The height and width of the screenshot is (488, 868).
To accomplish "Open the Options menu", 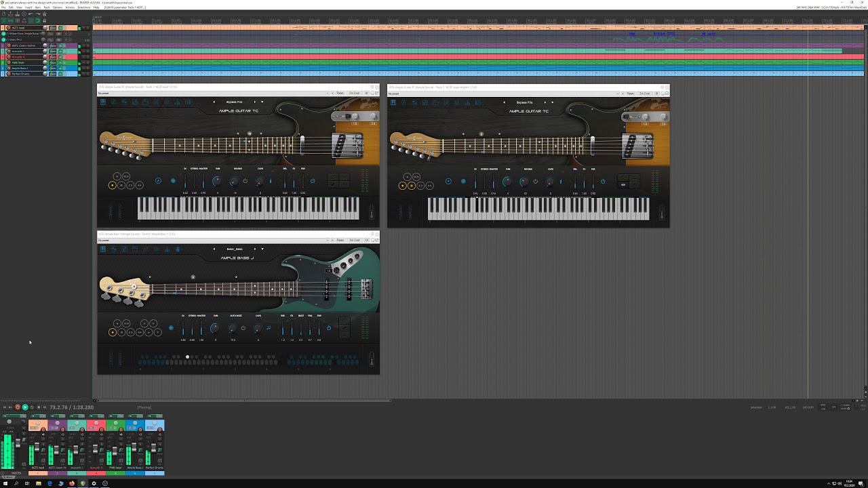I will click(x=58, y=7).
